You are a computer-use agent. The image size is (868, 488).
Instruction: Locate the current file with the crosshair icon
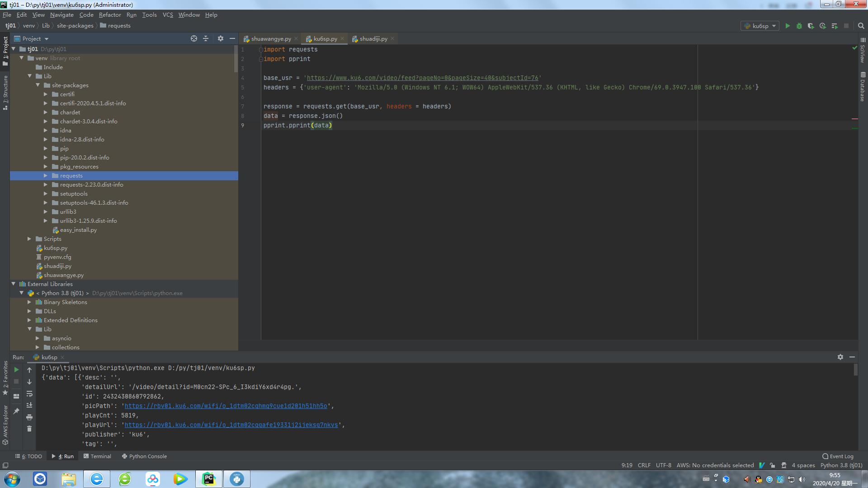coord(194,39)
